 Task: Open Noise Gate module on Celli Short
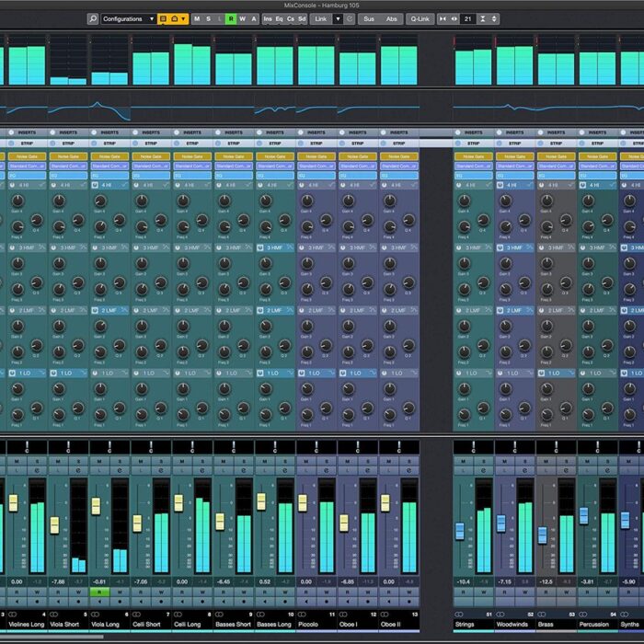point(151,156)
